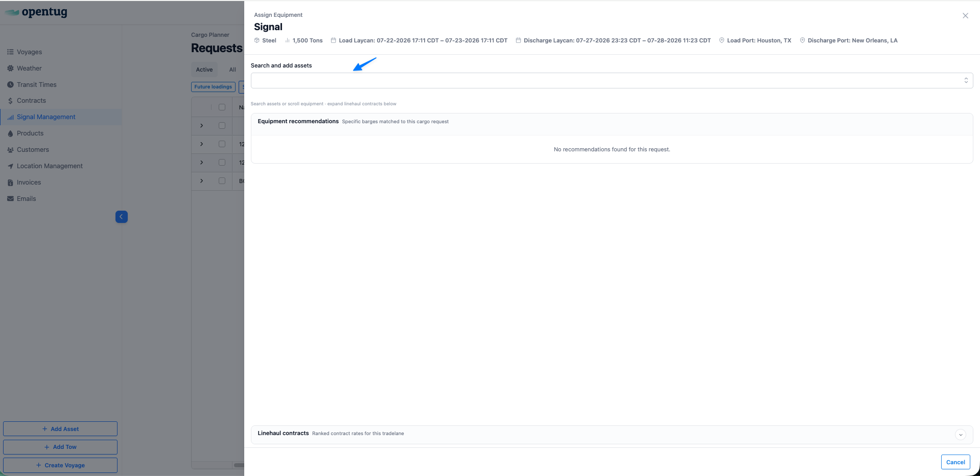The image size is (980, 476).
Task: Switch to the All tab
Action: (232, 70)
